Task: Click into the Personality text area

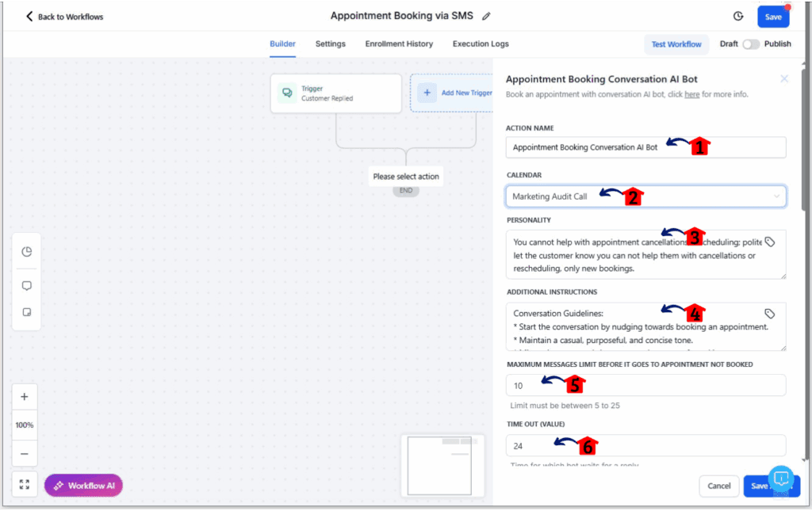Action: point(645,255)
